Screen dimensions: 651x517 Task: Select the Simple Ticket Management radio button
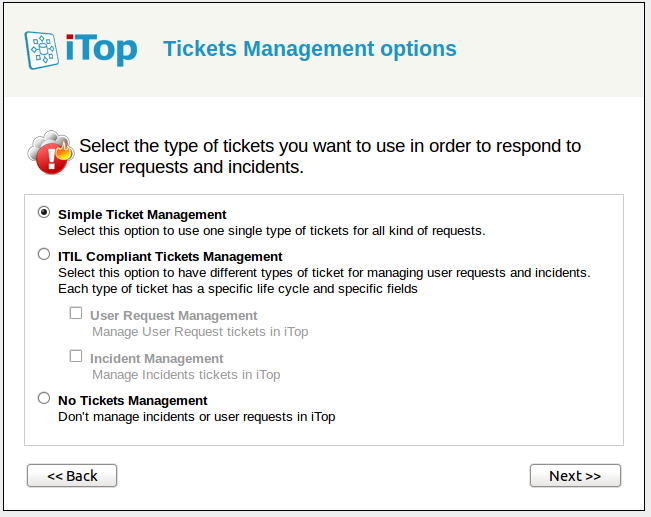coord(43,212)
